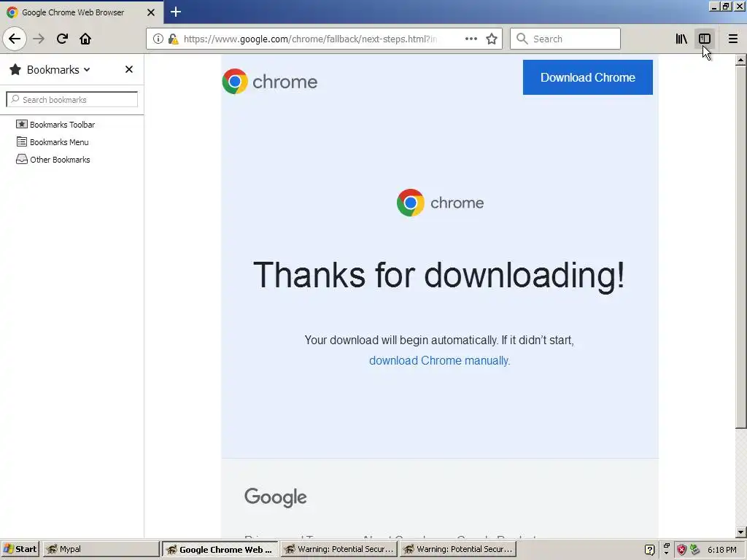
Task: Click the vertical scrollbar thumb
Action: (740, 246)
